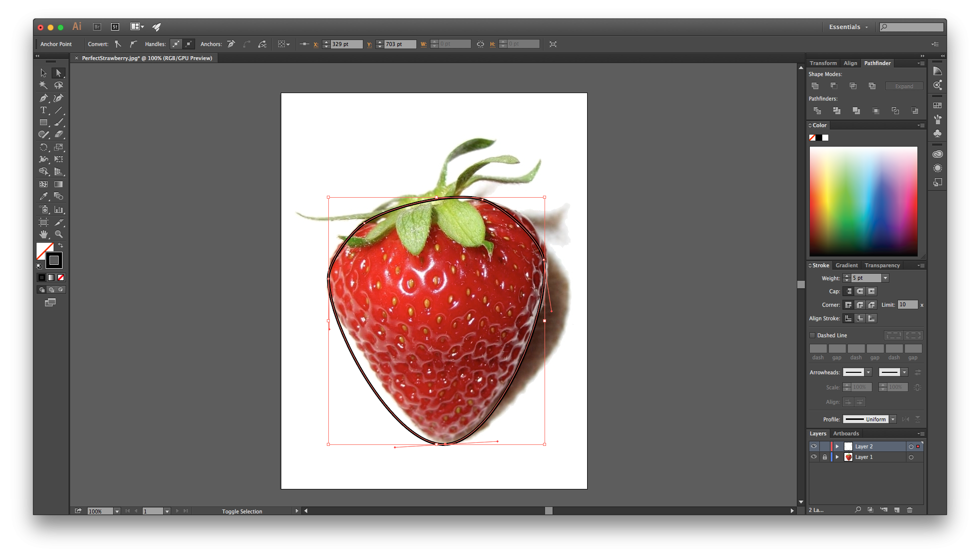Select the Direct Selection tool
980x560 pixels.
point(59,73)
